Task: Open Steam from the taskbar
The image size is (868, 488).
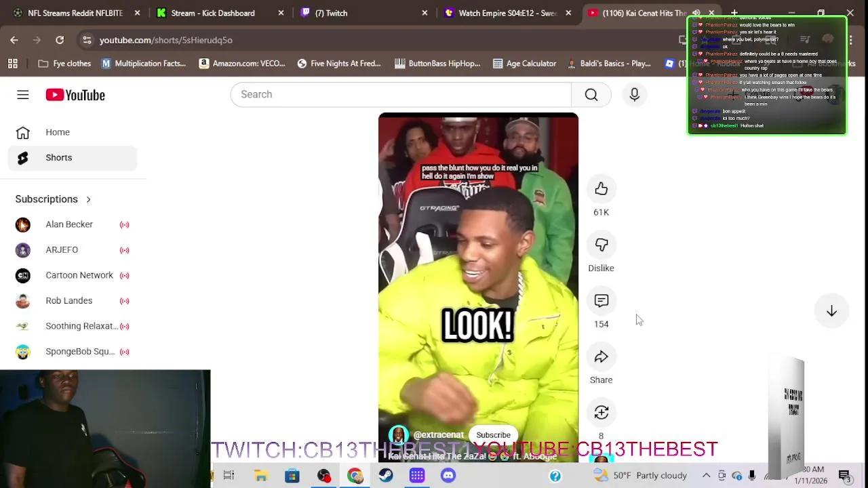Action: [386, 475]
